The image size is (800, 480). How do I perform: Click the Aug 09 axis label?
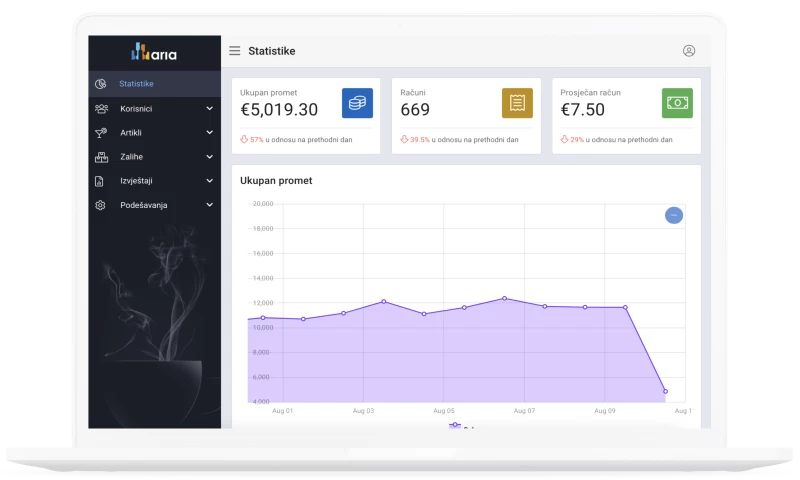605,411
